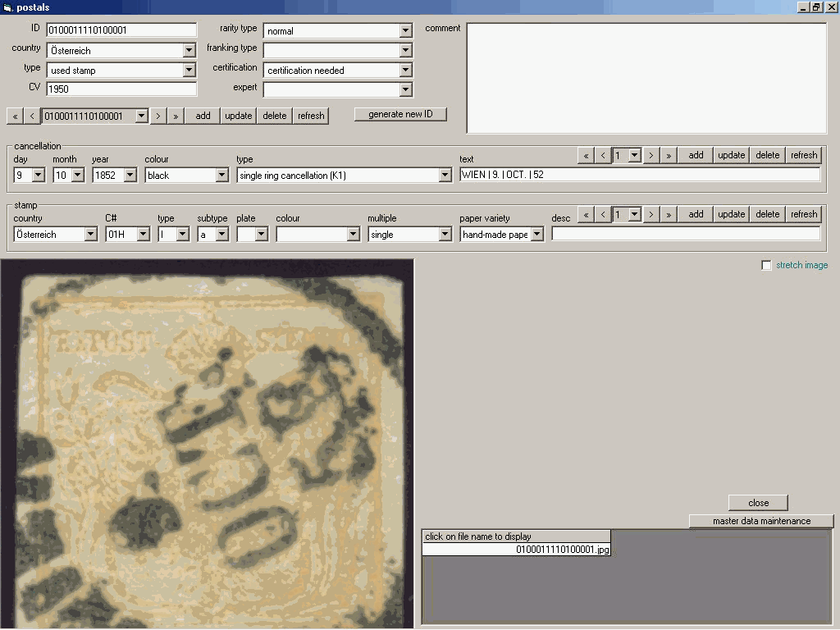Expand the cancellation colour dropdown
The image size is (840, 630).
(x=221, y=176)
